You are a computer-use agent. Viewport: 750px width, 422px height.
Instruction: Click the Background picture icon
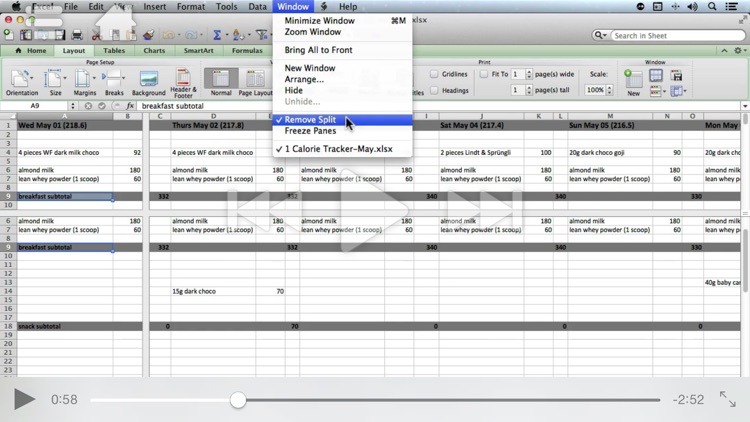(x=149, y=79)
